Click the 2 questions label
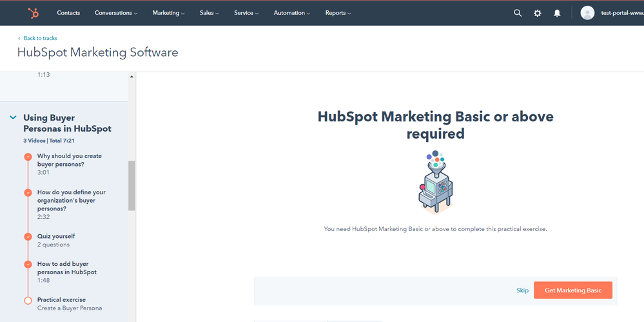This screenshot has width=644, height=322. pos(54,245)
